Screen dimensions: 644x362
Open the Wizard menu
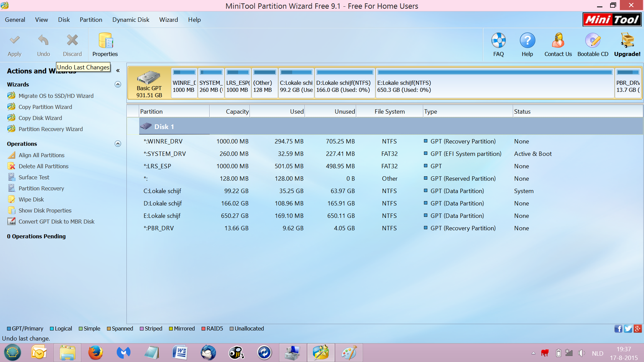[168, 20]
